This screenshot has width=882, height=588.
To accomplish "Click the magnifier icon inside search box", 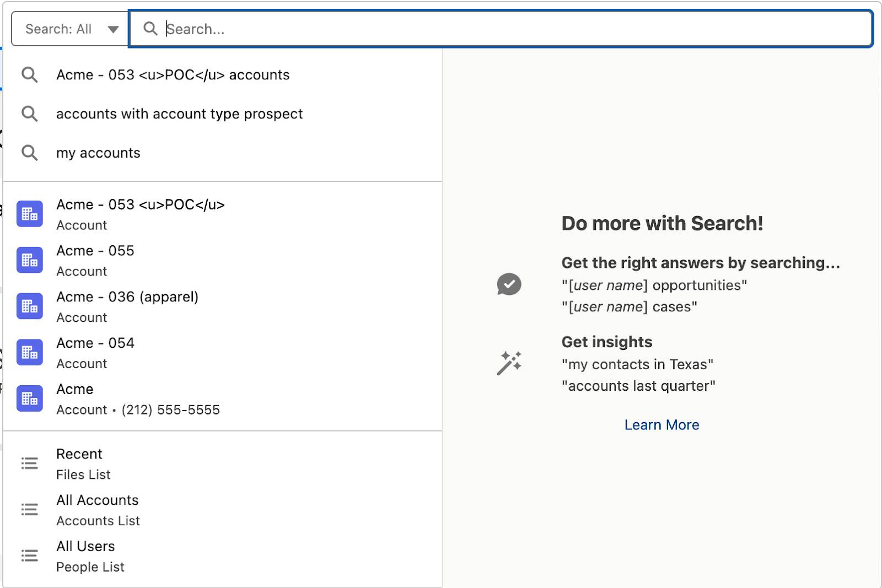I will [x=150, y=29].
